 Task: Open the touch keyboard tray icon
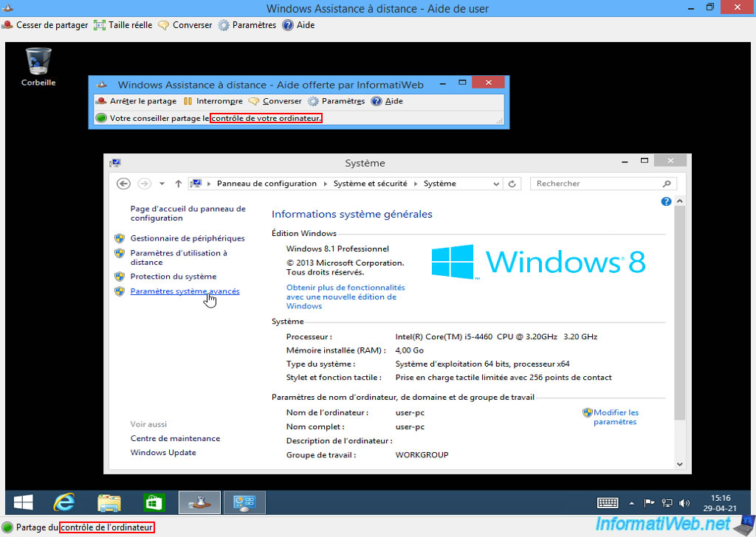[x=608, y=503]
